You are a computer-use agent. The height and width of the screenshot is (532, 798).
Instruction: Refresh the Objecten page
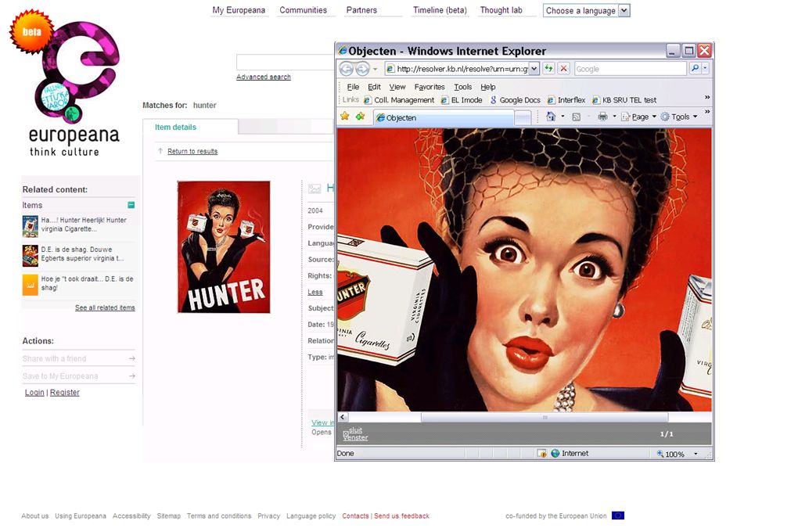[x=548, y=68]
